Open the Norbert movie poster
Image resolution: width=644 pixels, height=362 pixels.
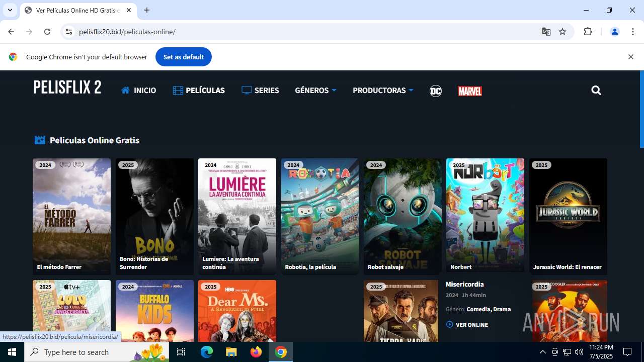(485, 217)
